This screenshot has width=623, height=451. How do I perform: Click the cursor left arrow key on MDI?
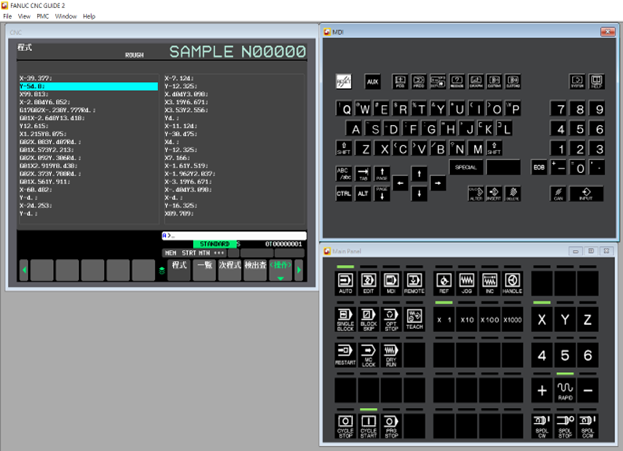point(400,183)
